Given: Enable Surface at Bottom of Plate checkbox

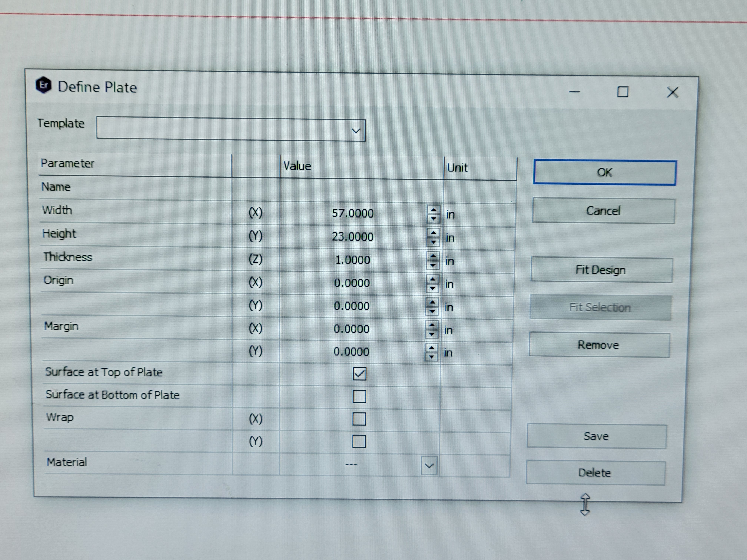Looking at the screenshot, I should click(x=359, y=396).
